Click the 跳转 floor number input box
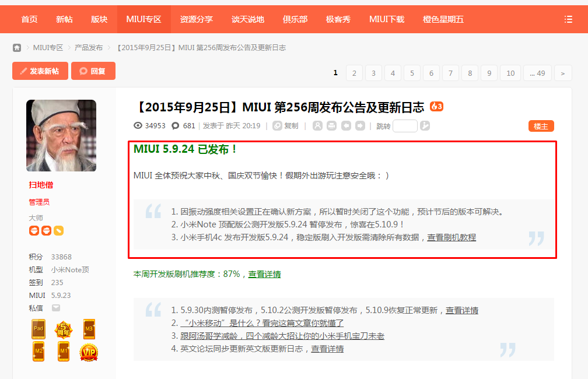This screenshot has height=379, width=588. point(405,126)
